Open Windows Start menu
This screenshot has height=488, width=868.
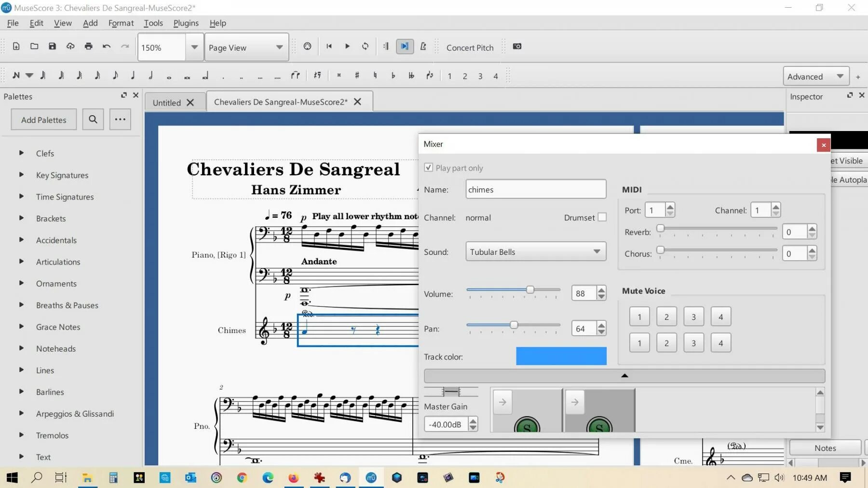[x=12, y=477]
